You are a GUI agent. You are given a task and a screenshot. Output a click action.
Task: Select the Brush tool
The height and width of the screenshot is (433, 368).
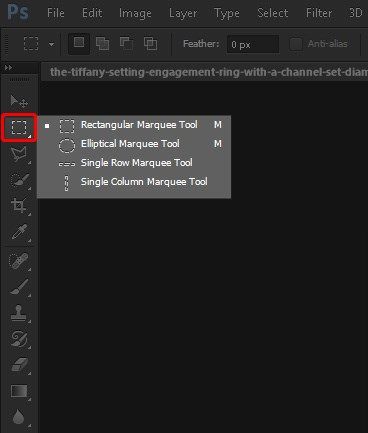click(19, 287)
